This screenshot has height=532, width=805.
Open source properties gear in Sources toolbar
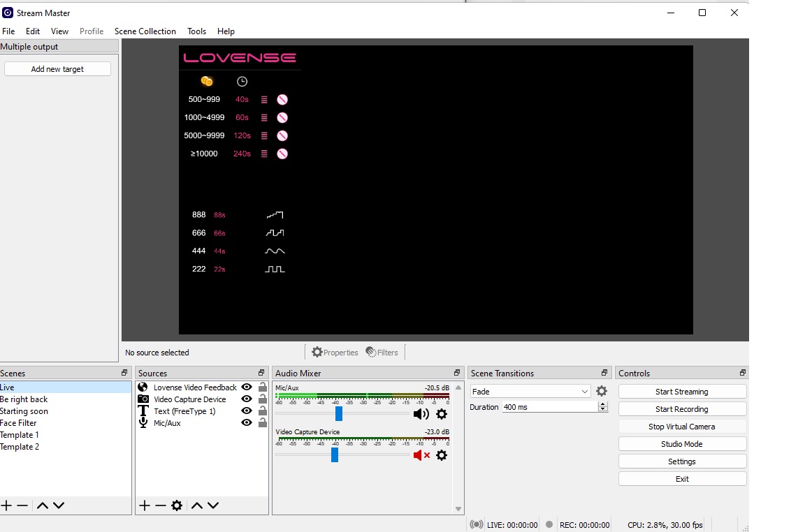[177, 505]
